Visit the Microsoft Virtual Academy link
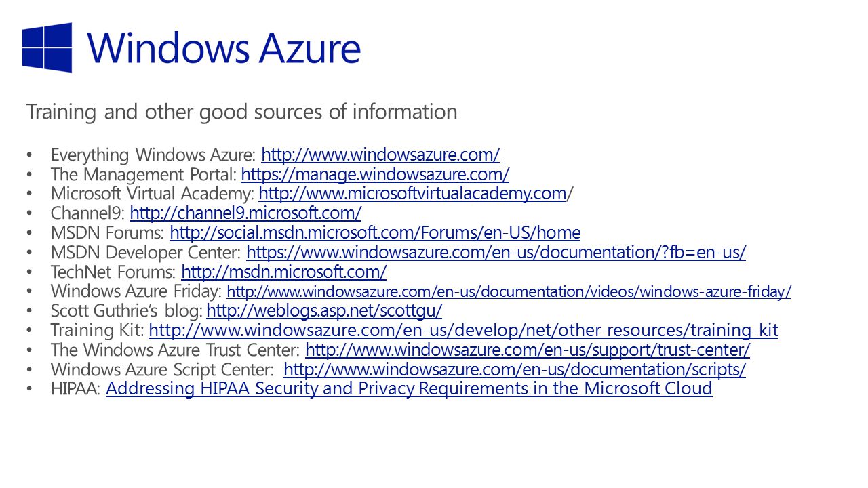868x488 pixels. click(412, 194)
